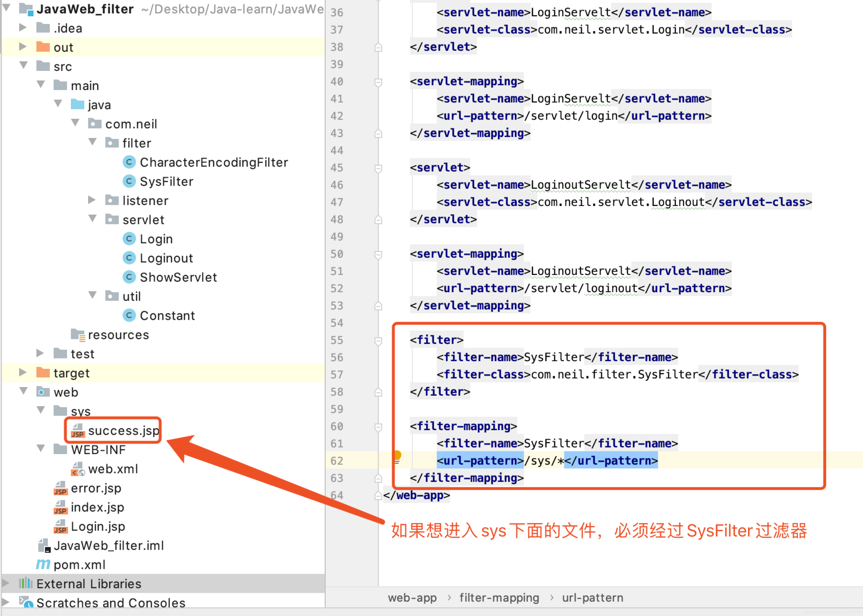Select filter-mapping in the breadcrumb bar
Image resolution: width=863 pixels, height=616 pixels.
[499, 598]
